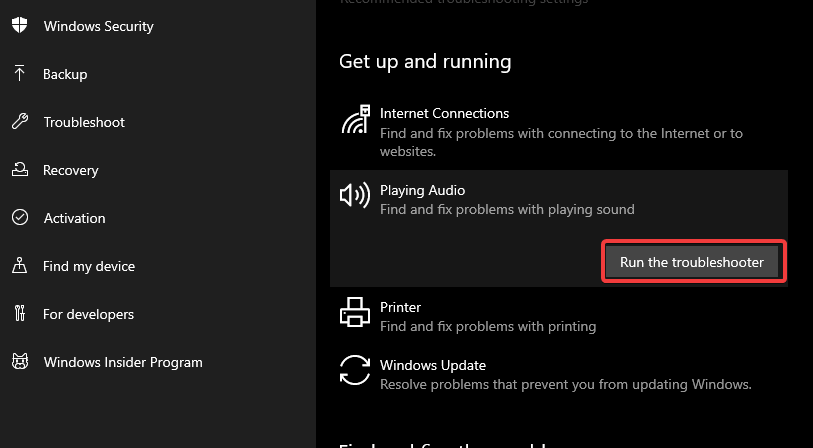The image size is (813, 448).
Task: Expand the Internet Connections troubleshooter entry
Action: click(559, 132)
